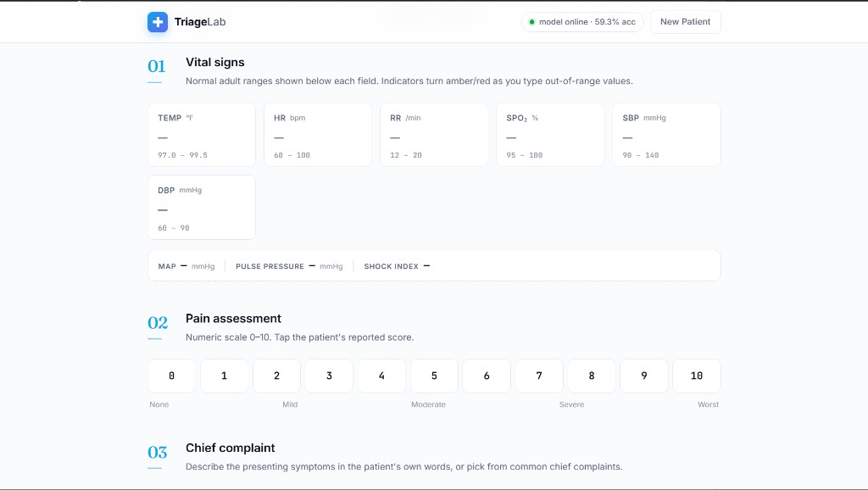Click the Chief complaint section heading
The image size is (868, 490).
click(231, 448)
